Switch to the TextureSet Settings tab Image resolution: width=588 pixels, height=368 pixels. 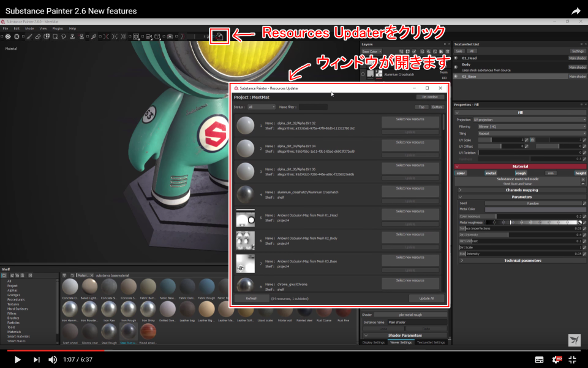click(431, 342)
